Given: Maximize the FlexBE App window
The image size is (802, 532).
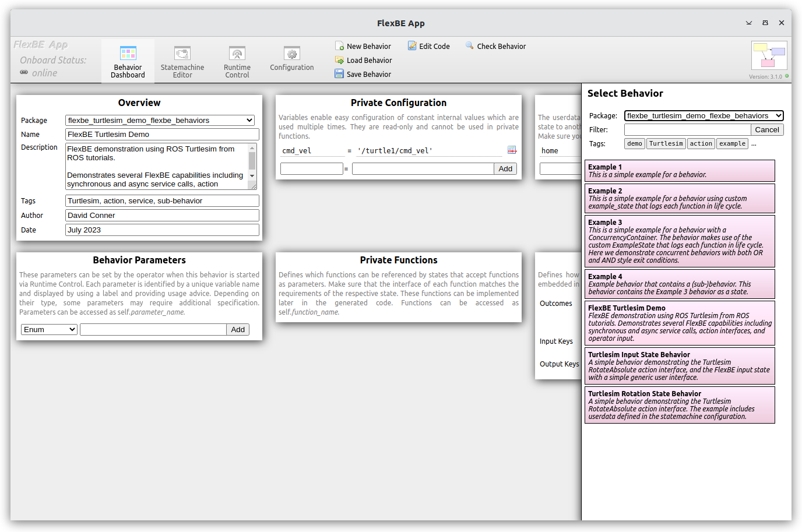Looking at the screenshot, I should pos(765,23).
